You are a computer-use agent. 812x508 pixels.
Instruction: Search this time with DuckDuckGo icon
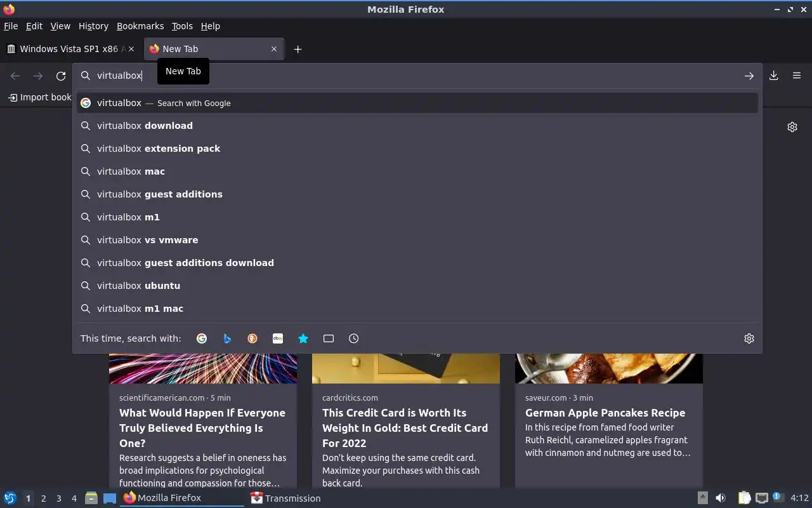(x=252, y=338)
